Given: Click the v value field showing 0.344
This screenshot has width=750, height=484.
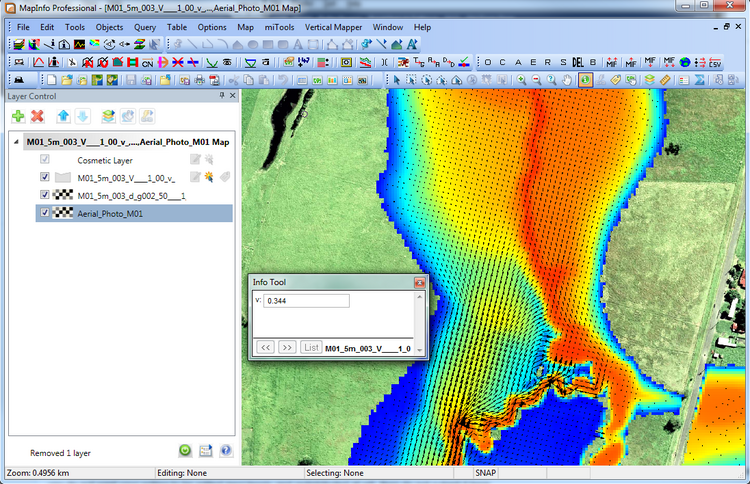Looking at the screenshot, I should click(306, 301).
